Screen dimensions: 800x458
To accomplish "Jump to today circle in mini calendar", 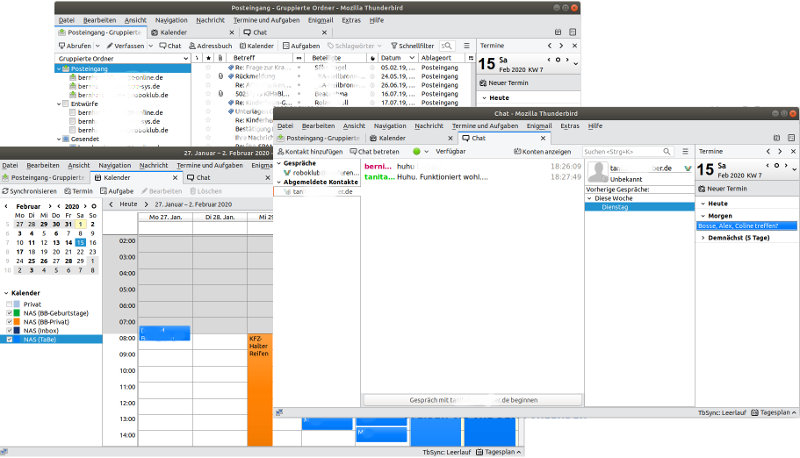I will click(x=94, y=207).
